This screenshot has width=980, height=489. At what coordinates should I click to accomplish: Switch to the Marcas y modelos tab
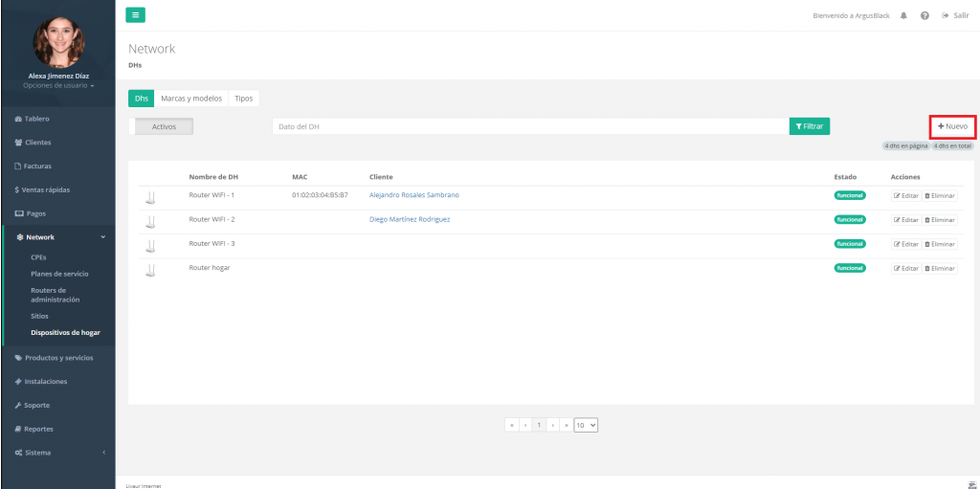click(191, 99)
